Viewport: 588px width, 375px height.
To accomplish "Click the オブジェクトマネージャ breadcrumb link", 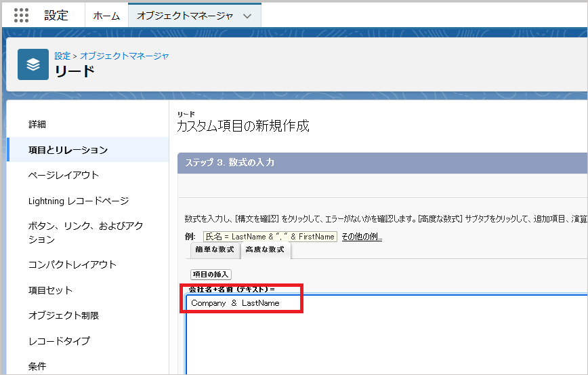I will coord(124,56).
